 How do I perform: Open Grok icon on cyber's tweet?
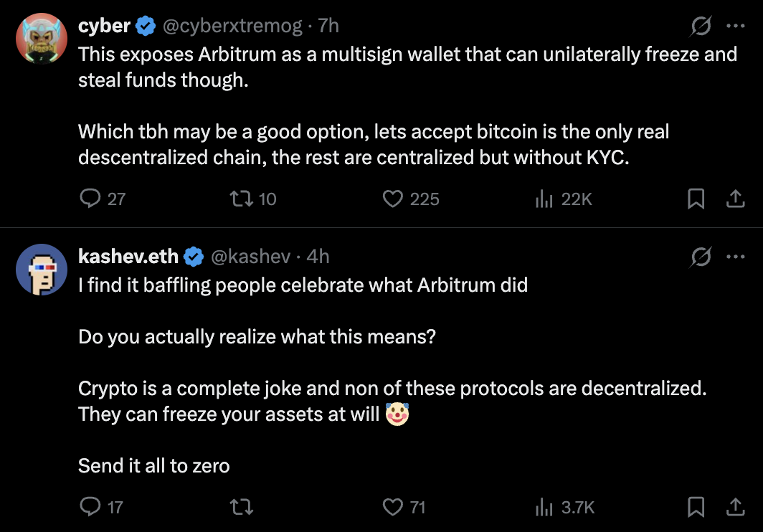(x=701, y=27)
